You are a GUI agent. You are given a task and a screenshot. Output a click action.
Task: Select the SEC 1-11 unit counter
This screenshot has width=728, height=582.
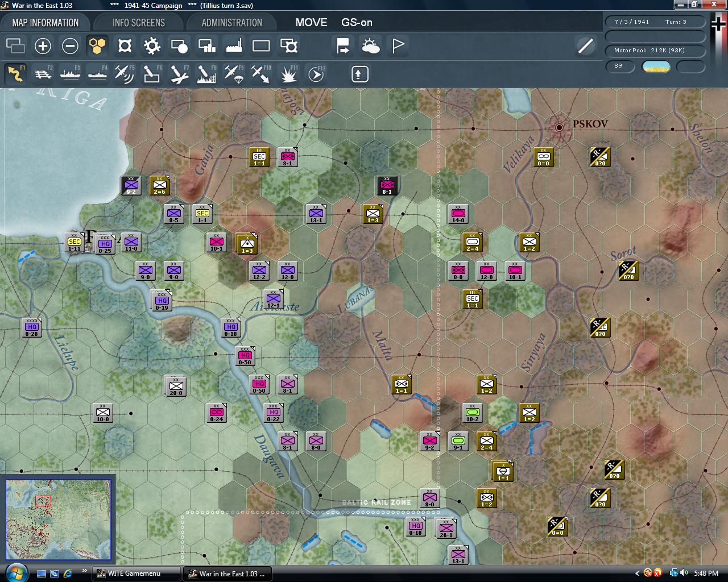[75, 242]
